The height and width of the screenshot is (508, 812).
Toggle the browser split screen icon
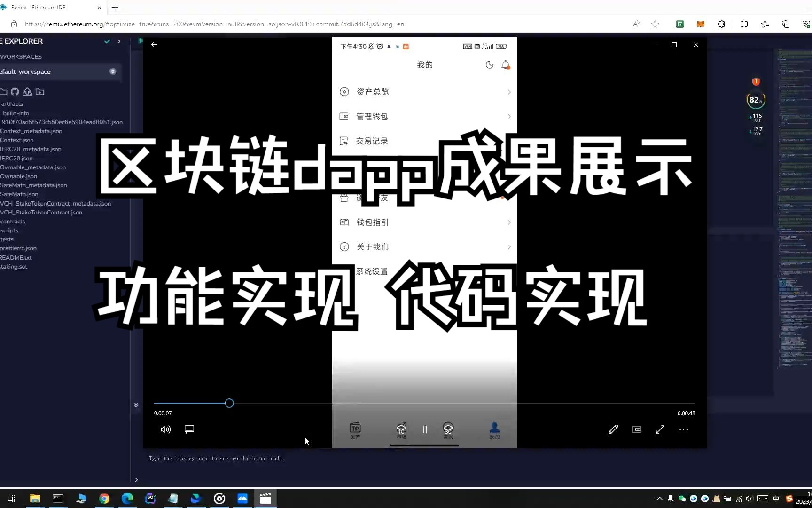(x=744, y=24)
